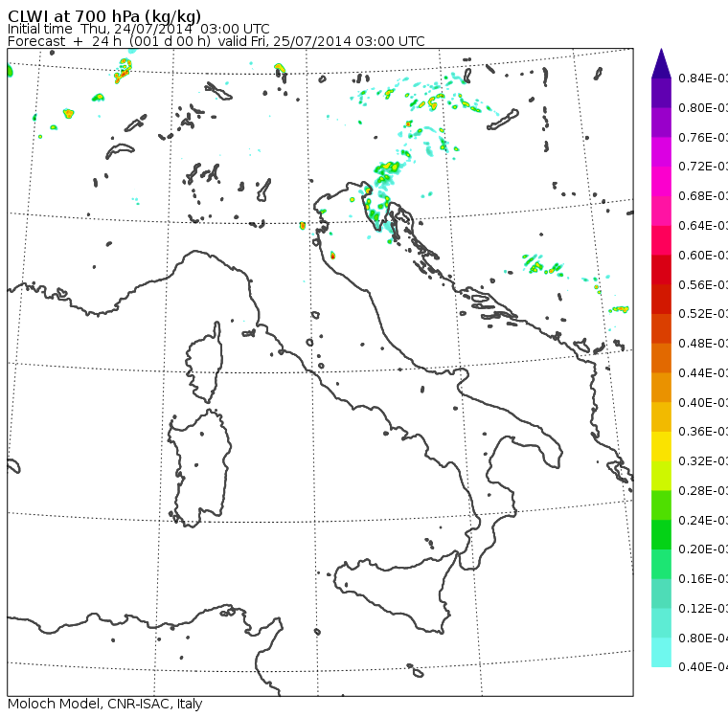Select the lime band between 0.24E-03 and 0.28E-03

coord(661,505)
